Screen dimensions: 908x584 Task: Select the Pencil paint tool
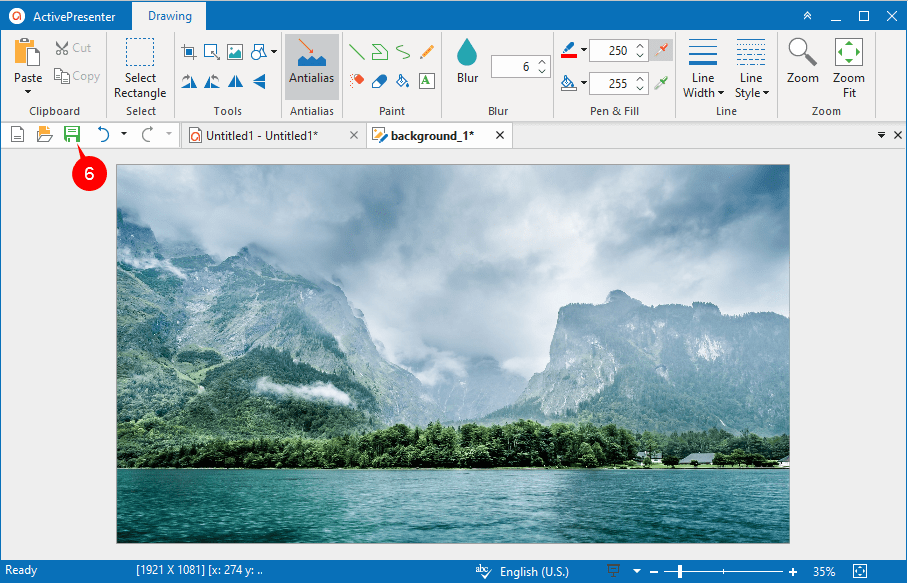pyautogui.click(x=427, y=52)
